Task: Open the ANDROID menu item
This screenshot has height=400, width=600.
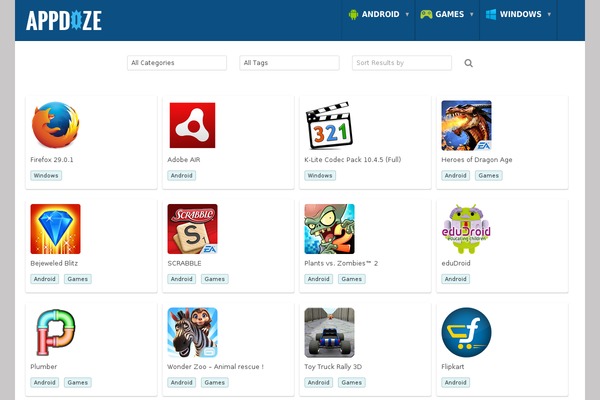Action: [x=380, y=15]
